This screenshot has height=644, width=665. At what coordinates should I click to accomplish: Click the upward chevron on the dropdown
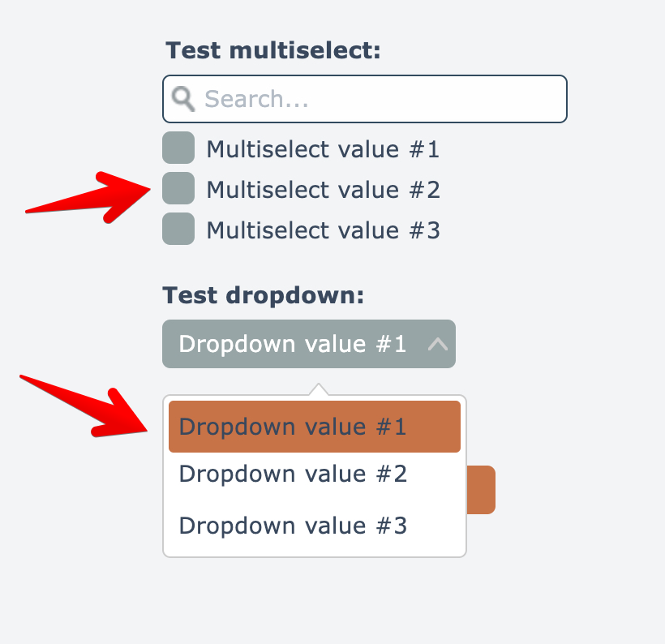point(437,344)
